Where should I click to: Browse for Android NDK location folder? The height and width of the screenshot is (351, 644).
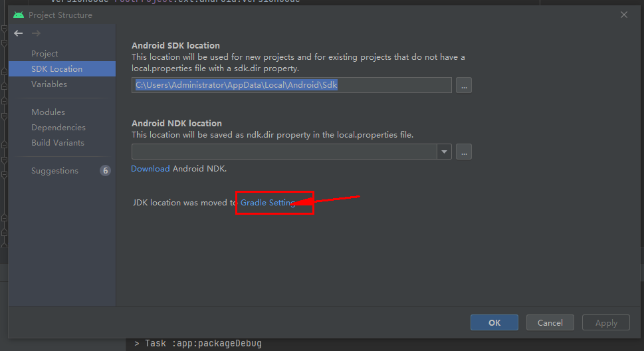click(x=464, y=152)
